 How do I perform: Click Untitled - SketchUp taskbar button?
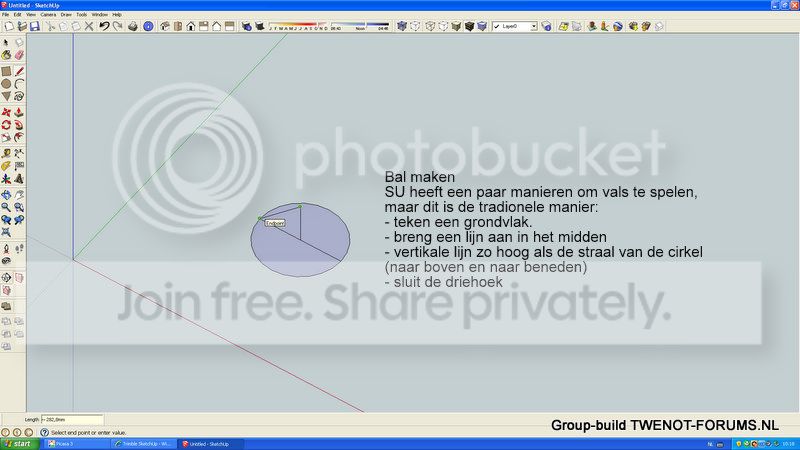pyautogui.click(x=211, y=444)
